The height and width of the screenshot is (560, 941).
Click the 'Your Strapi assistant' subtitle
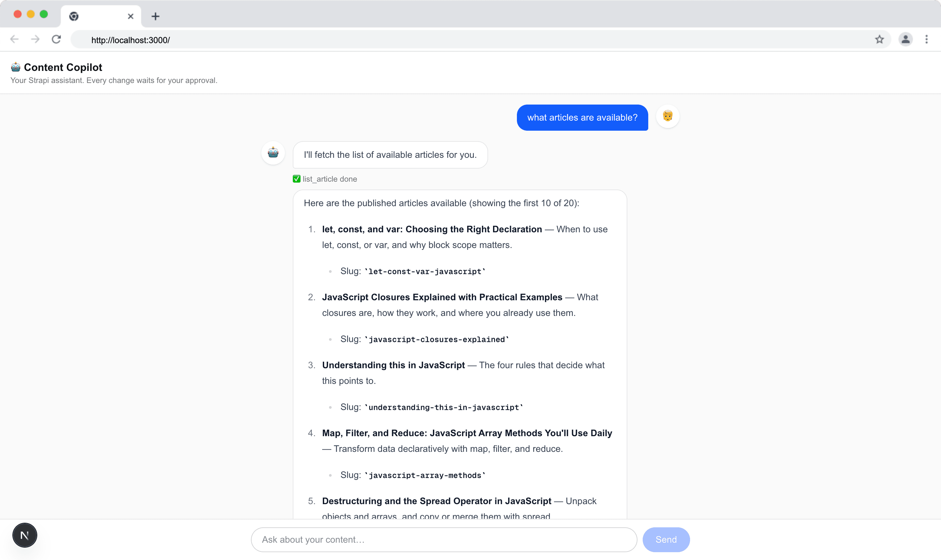coord(114,80)
